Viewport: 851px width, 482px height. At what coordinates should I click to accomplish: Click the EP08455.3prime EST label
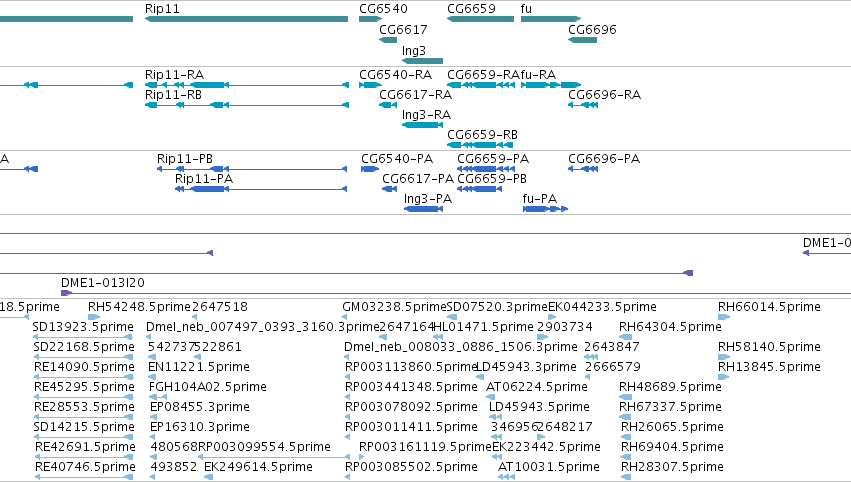pyautogui.click(x=200, y=407)
